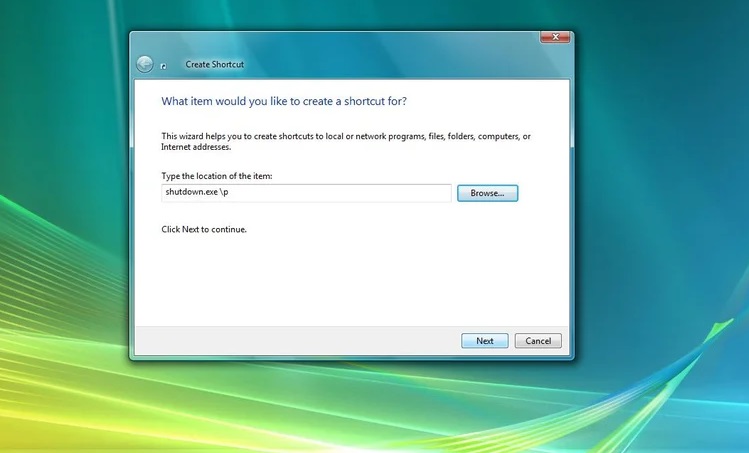The image size is (749, 453).
Task: Open the Browse... file picker
Action: (487, 193)
